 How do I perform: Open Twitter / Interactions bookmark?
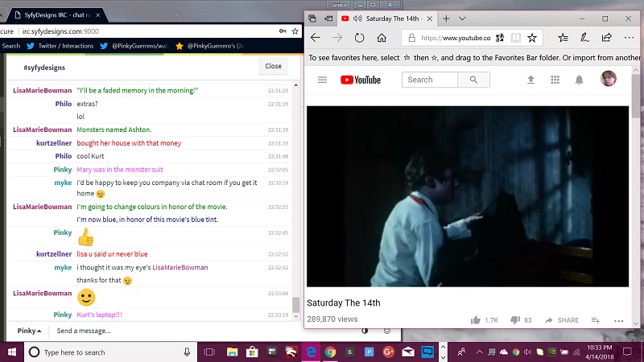60,46
